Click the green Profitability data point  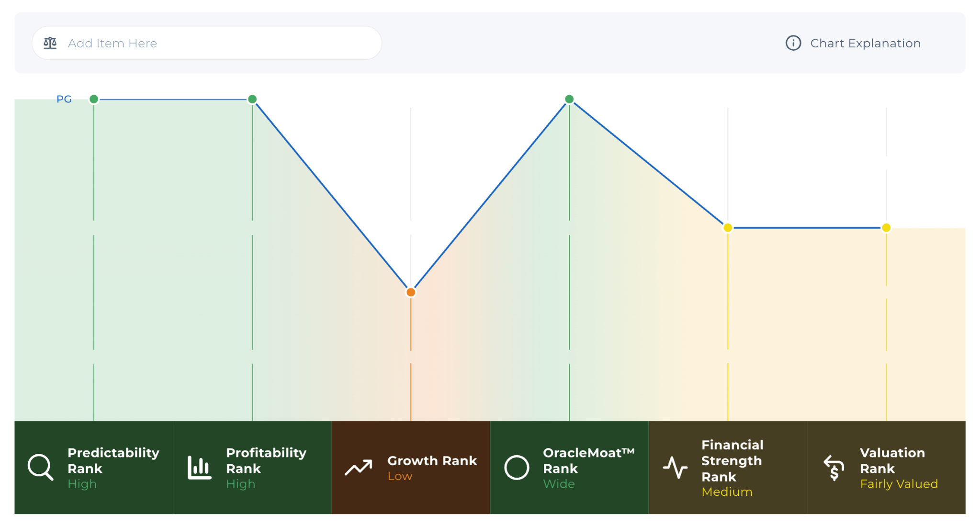pos(252,99)
